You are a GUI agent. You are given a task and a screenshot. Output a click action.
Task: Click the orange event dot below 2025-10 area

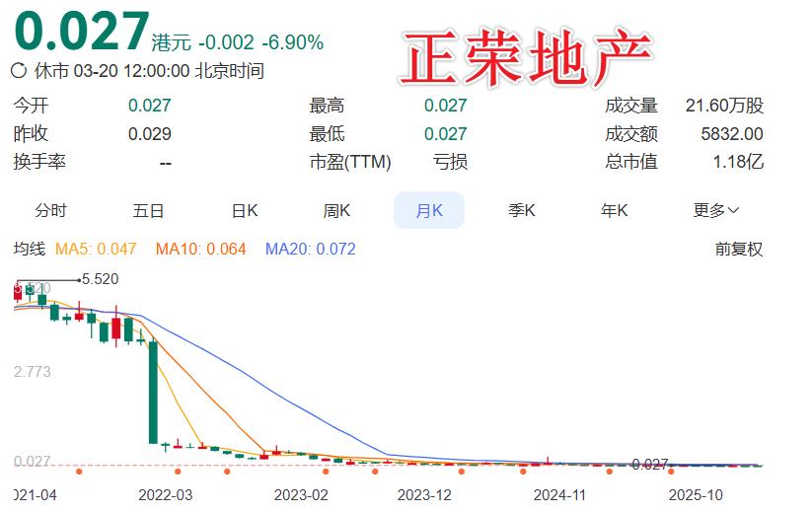click(671, 471)
